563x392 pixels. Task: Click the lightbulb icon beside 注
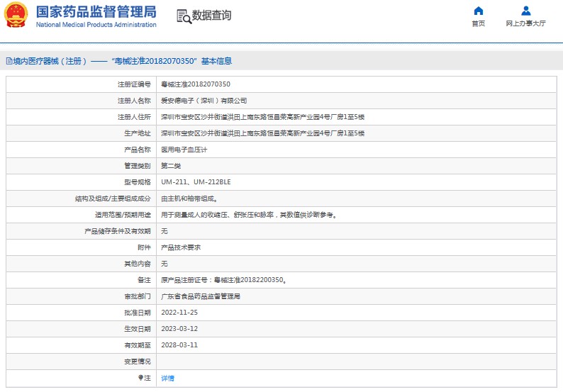[140, 378]
